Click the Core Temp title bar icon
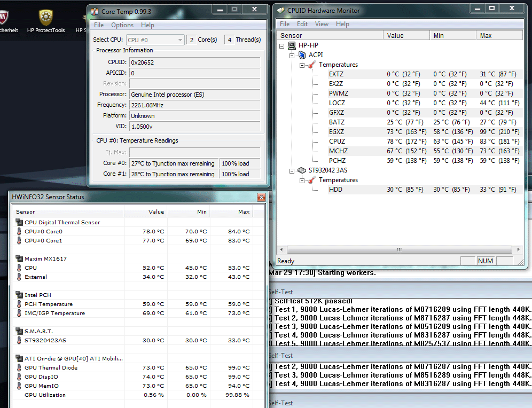 95,12
